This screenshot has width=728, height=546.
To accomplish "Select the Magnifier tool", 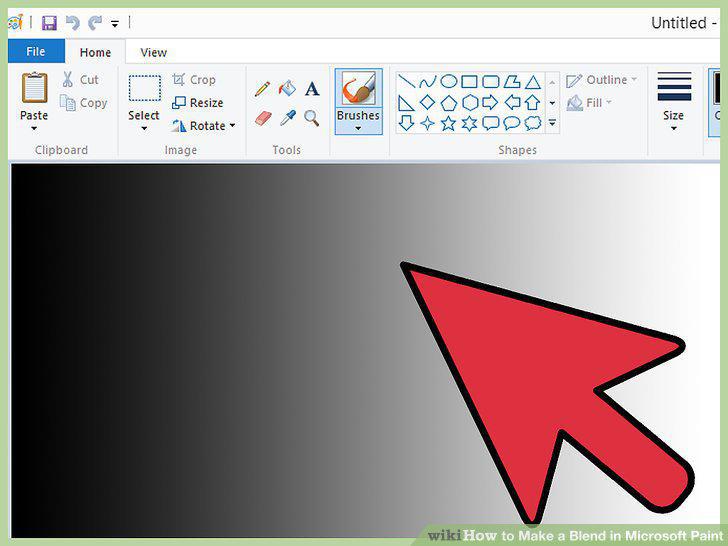I will pos(312,118).
